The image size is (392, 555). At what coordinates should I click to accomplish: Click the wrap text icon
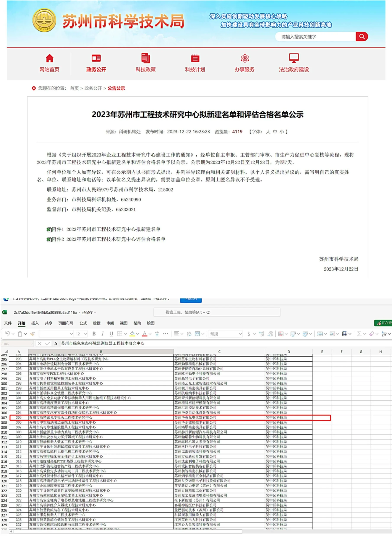(189, 334)
